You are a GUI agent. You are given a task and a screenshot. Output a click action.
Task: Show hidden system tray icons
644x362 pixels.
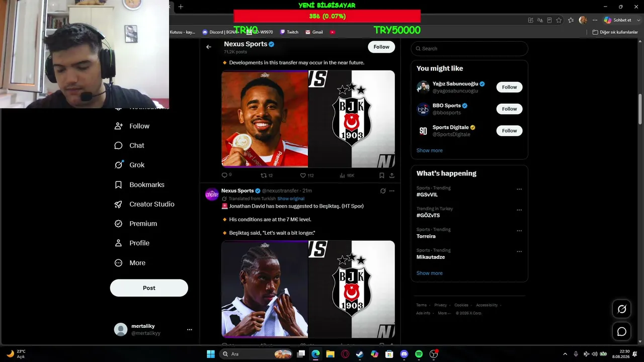pos(565,354)
